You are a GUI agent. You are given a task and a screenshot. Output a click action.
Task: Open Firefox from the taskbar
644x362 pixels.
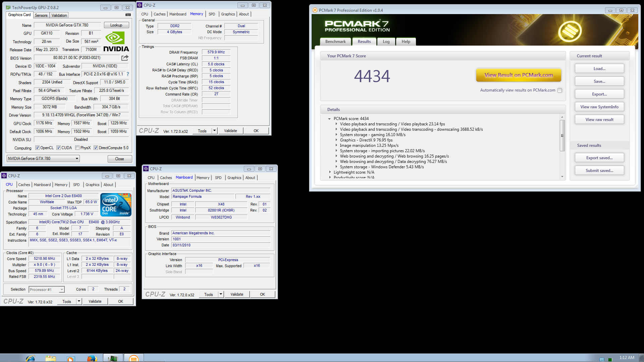(92, 358)
